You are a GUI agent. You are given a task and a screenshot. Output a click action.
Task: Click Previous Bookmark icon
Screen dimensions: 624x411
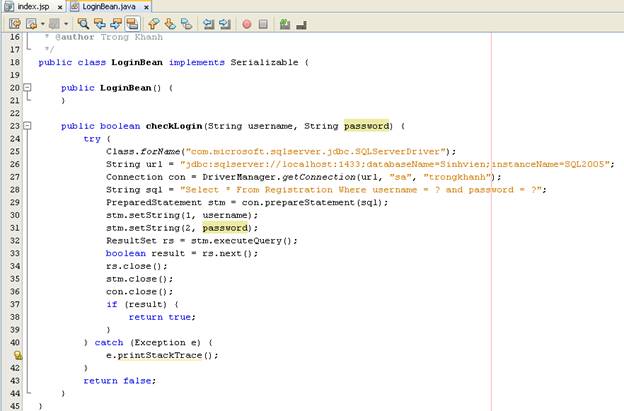(x=154, y=24)
